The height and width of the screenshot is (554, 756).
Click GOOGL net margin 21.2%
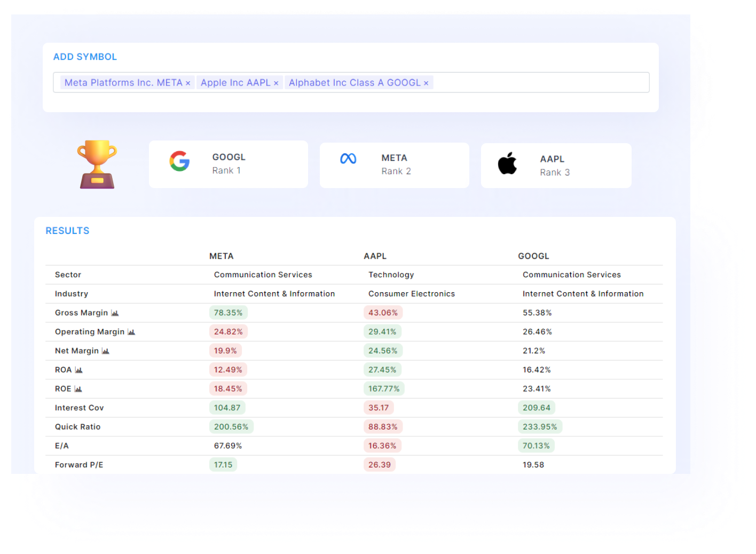click(x=534, y=351)
